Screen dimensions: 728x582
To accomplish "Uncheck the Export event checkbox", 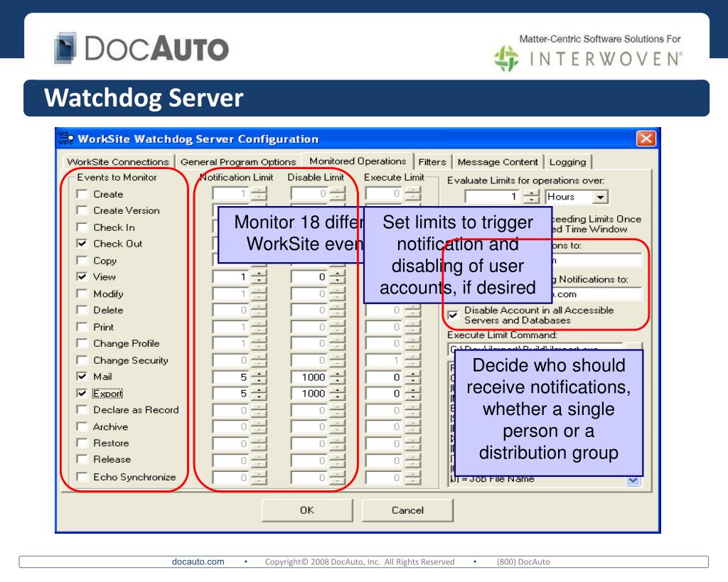I will tap(82, 393).
